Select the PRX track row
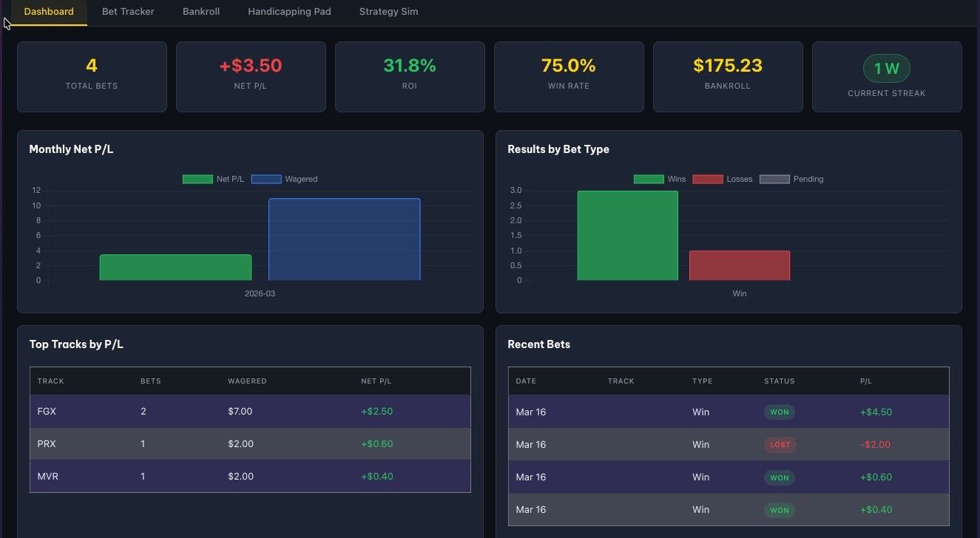This screenshot has height=538, width=980. (249, 444)
